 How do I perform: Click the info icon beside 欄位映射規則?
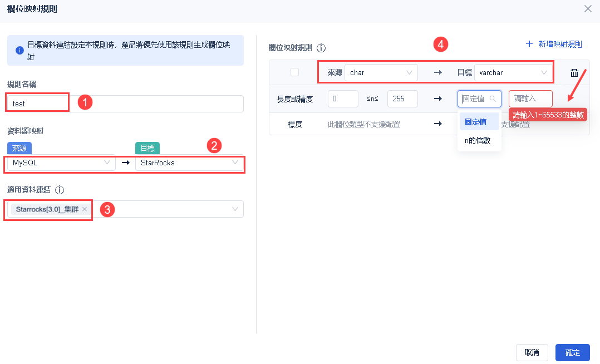[321, 48]
